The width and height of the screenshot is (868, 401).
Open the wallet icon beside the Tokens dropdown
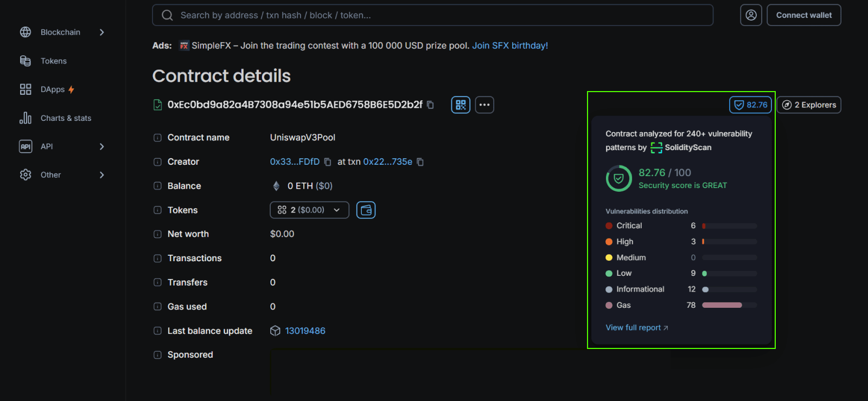click(366, 210)
